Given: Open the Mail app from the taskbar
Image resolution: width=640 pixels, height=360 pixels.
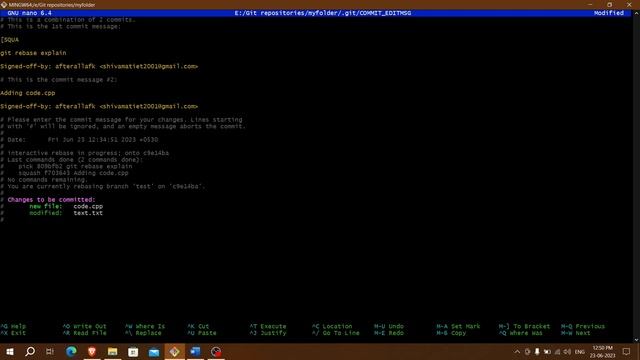Looking at the screenshot, I should 154,351.
